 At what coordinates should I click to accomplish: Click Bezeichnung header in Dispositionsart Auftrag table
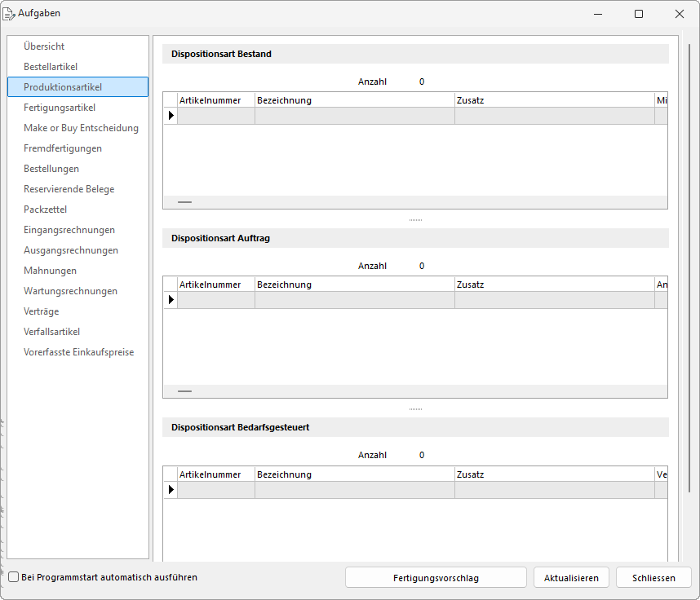[x=355, y=285]
